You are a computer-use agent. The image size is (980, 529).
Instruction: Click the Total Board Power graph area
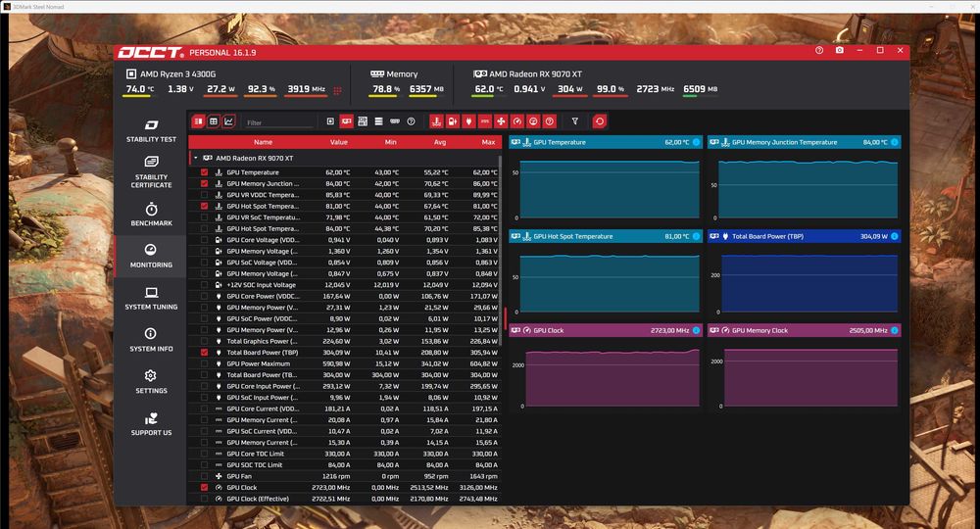point(809,283)
